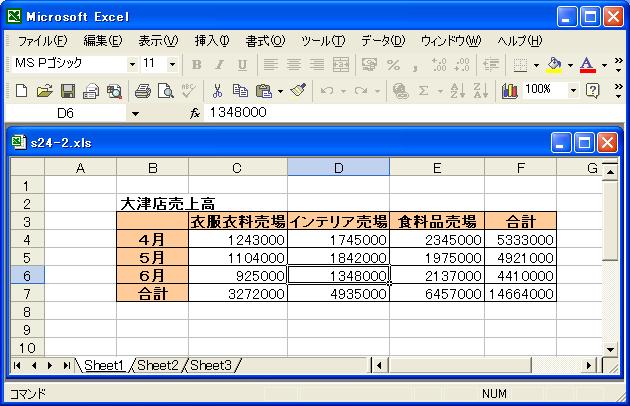Insert a hyperlink
Image resolution: width=630 pixels, height=406 pixels.
[400, 91]
